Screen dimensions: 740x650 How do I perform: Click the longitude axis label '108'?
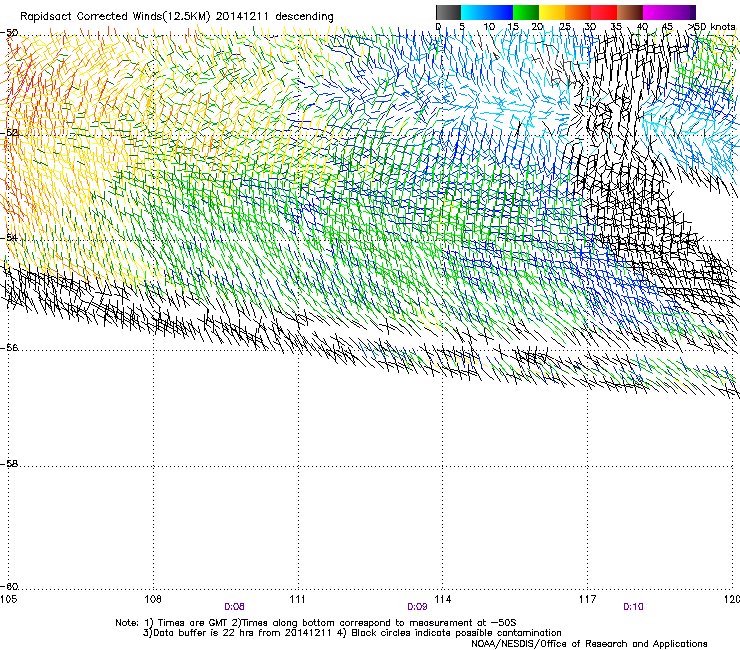click(153, 599)
